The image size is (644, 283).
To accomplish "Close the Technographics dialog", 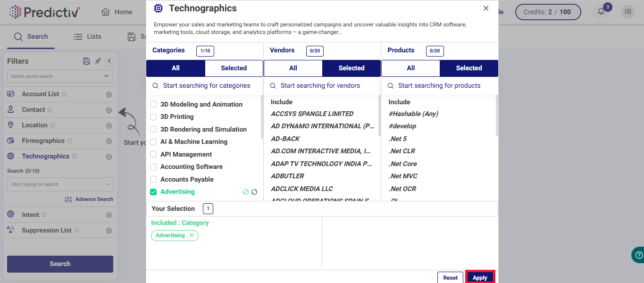I will 486,8.
